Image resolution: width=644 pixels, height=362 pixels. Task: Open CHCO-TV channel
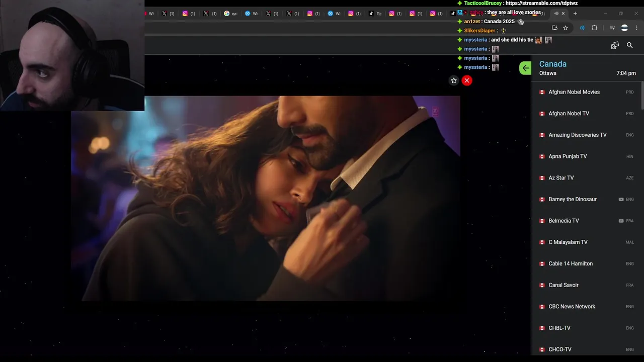click(586, 349)
